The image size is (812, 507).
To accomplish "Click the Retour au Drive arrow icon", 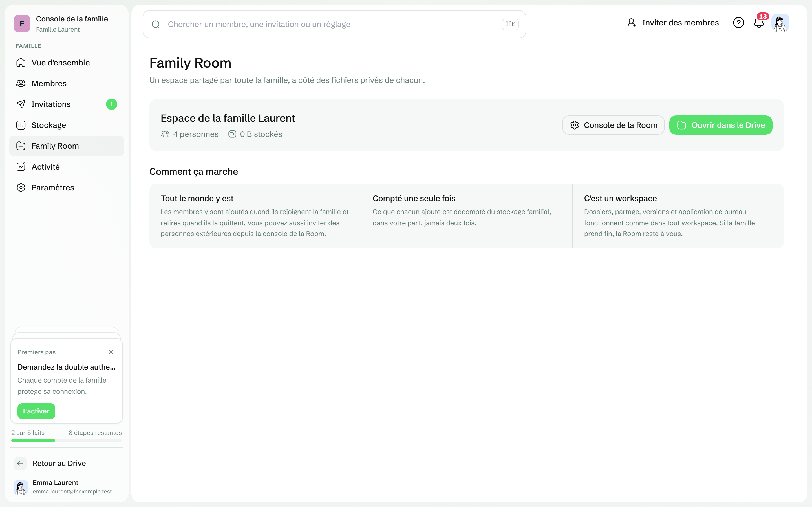I will point(20,463).
